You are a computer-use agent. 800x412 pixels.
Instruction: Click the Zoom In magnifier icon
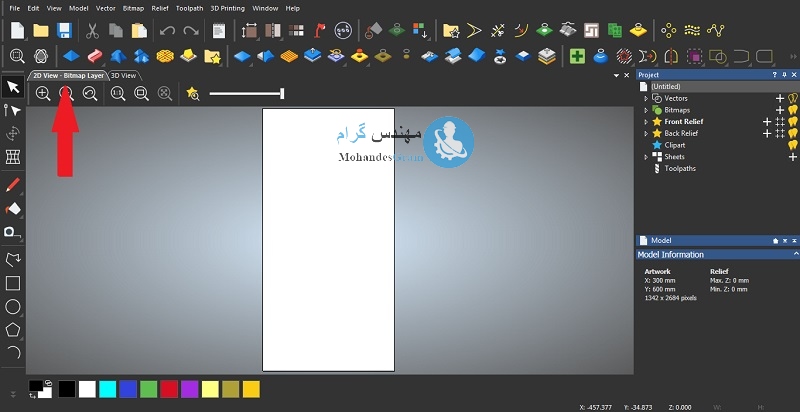point(43,93)
